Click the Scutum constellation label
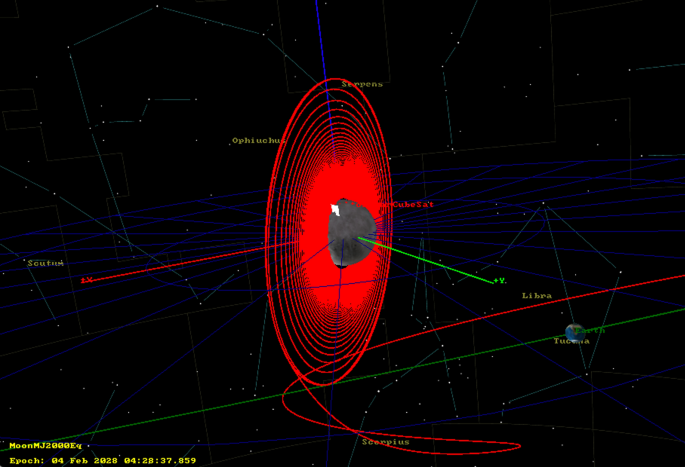The image size is (685, 467). [x=45, y=263]
